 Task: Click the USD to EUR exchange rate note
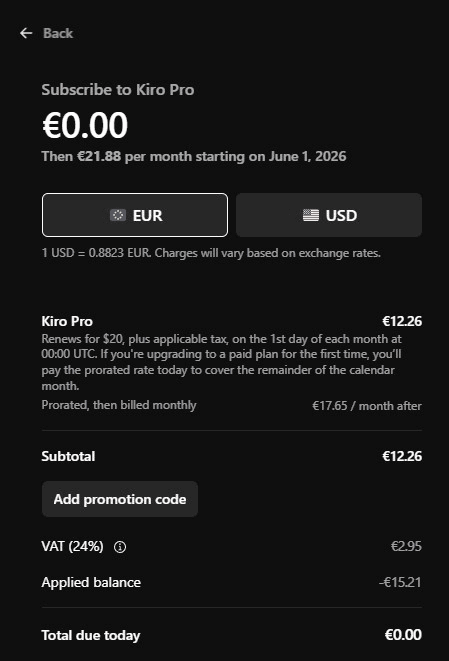pyautogui.click(x=211, y=253)
